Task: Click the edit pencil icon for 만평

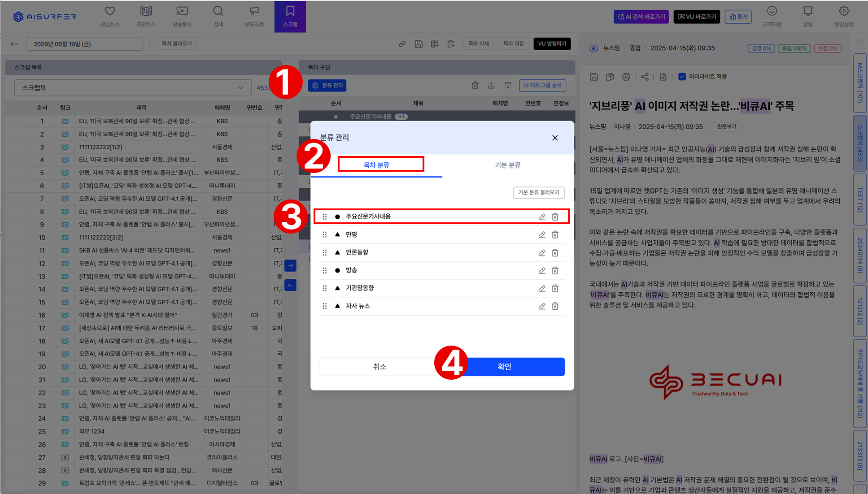Action: click(x=542, y=234)
